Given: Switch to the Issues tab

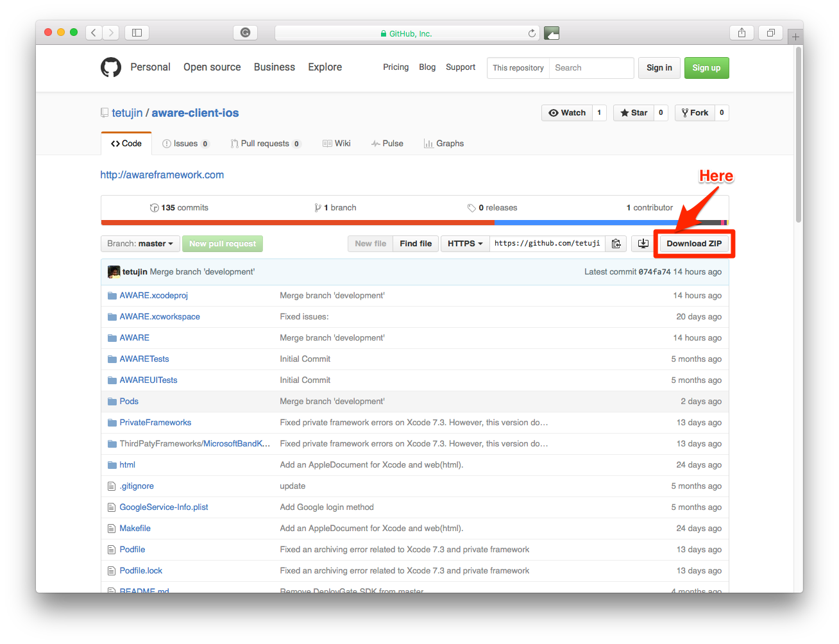Looking at the screenshot, I should [x=186, y=144].
